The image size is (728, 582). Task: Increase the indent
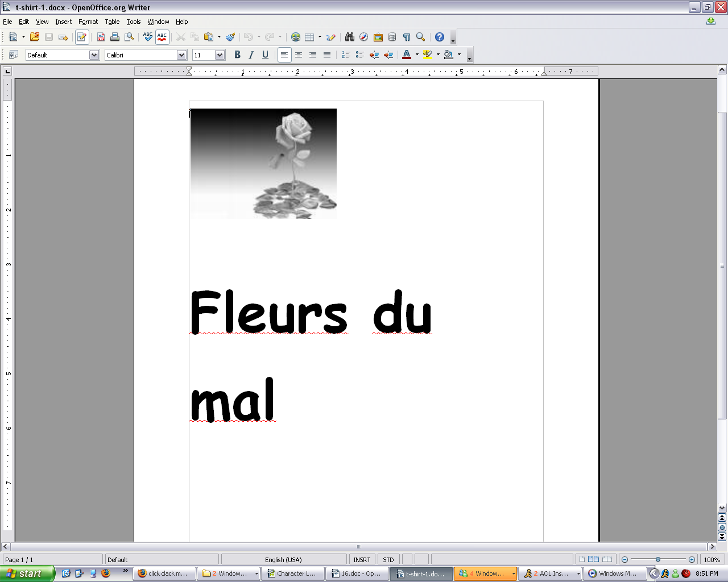click(x=388, y=55)
